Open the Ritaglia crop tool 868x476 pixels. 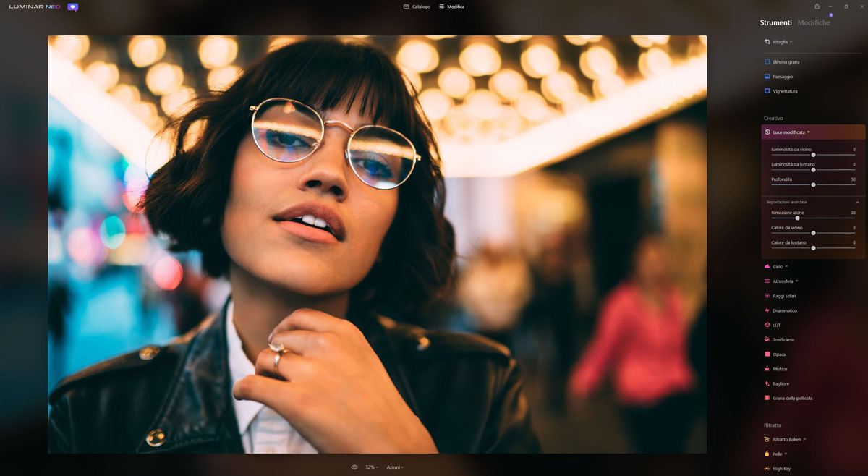tap(780, 42)
